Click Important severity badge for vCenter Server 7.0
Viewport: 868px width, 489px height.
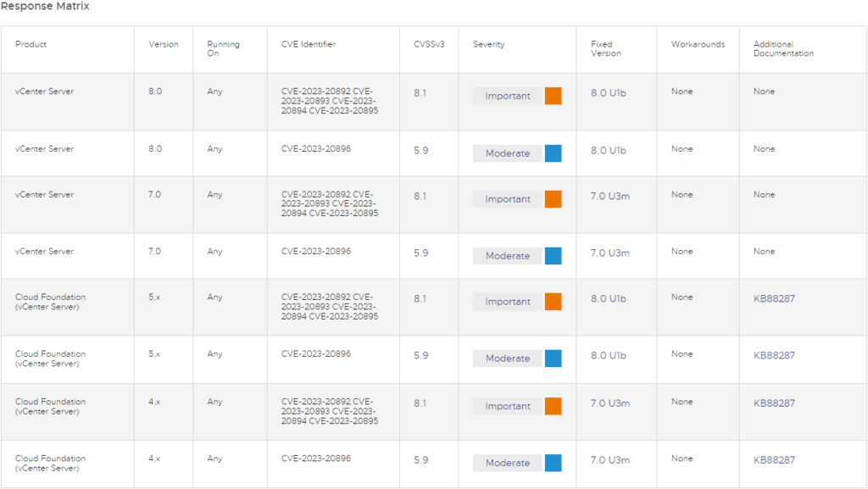[508, 199]
